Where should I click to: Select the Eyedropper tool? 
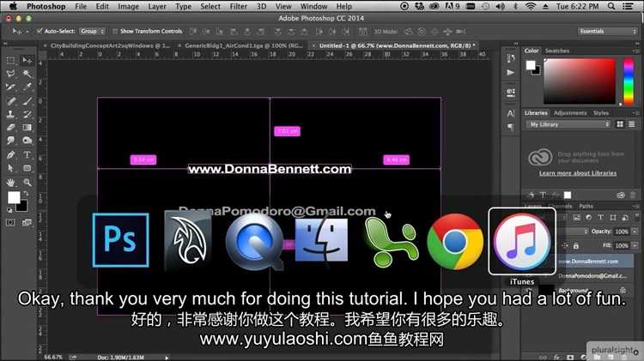[x=27, y=87]
